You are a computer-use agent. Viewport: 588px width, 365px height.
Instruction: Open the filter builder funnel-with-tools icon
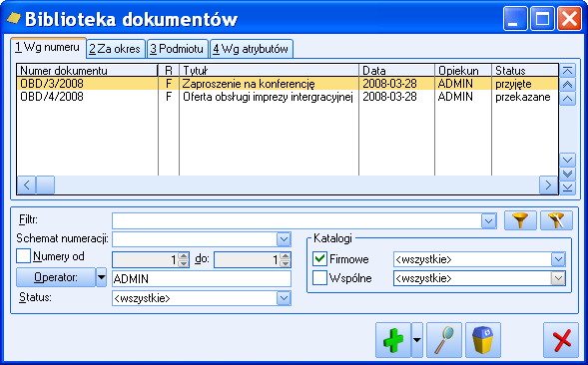(556, 220)
